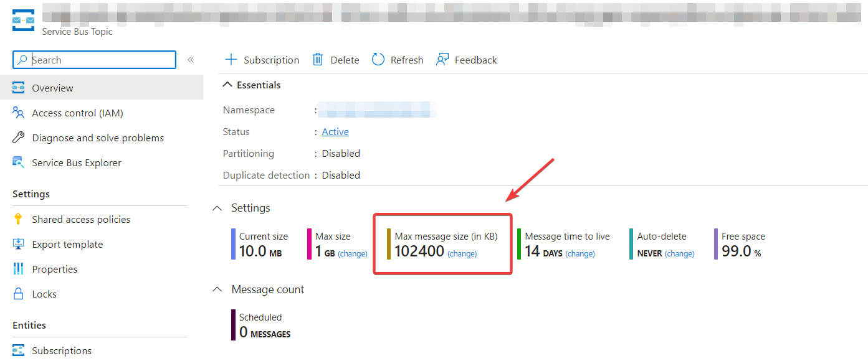Refresh the topic overview
Viewport: 868px width, 361px height.
397,60
